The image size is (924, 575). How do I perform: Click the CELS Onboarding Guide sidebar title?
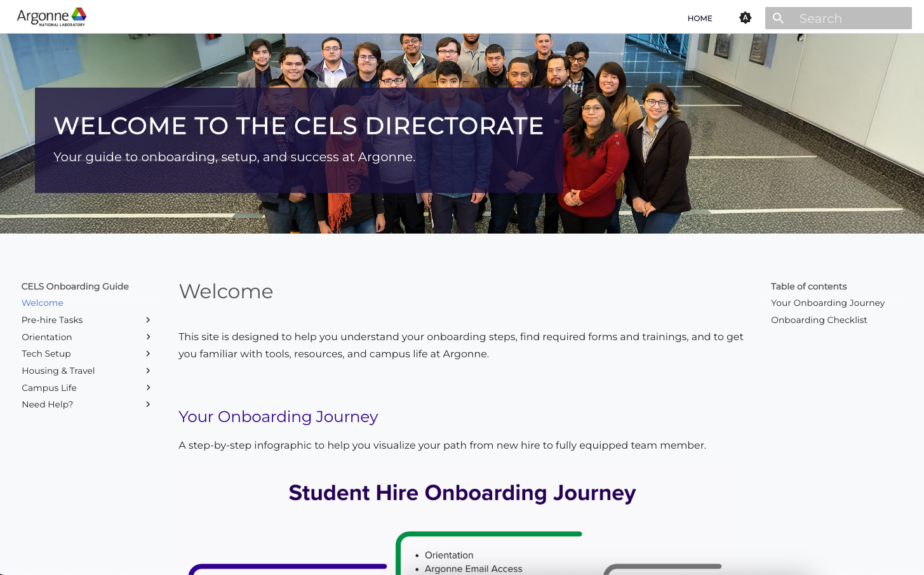75,286
